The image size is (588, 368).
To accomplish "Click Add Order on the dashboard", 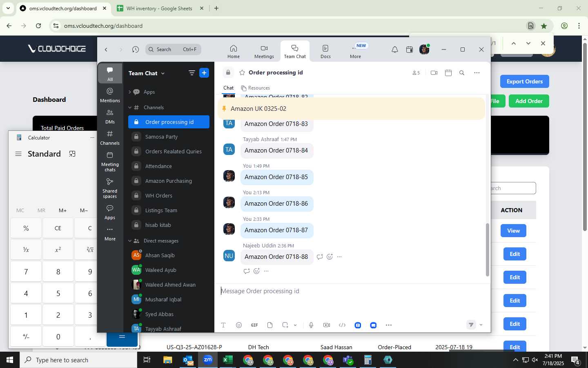I will click(529, 101).
